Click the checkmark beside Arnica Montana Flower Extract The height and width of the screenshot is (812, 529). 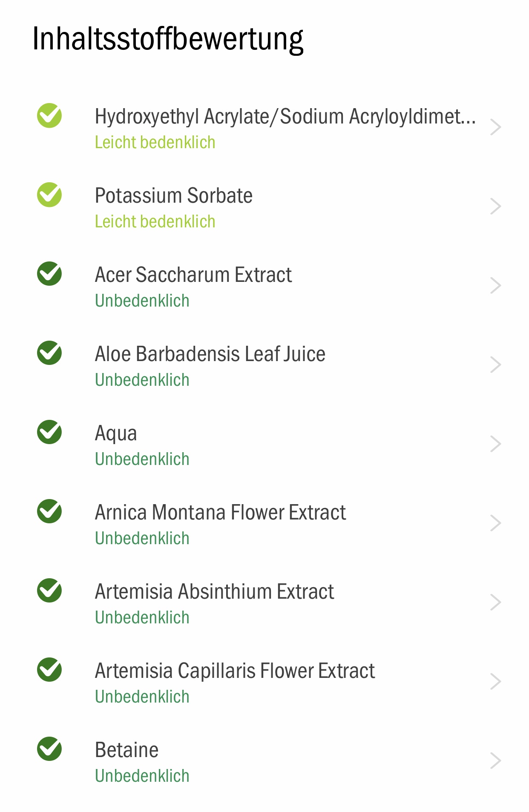pyautogui.click(x=49, y=511)
